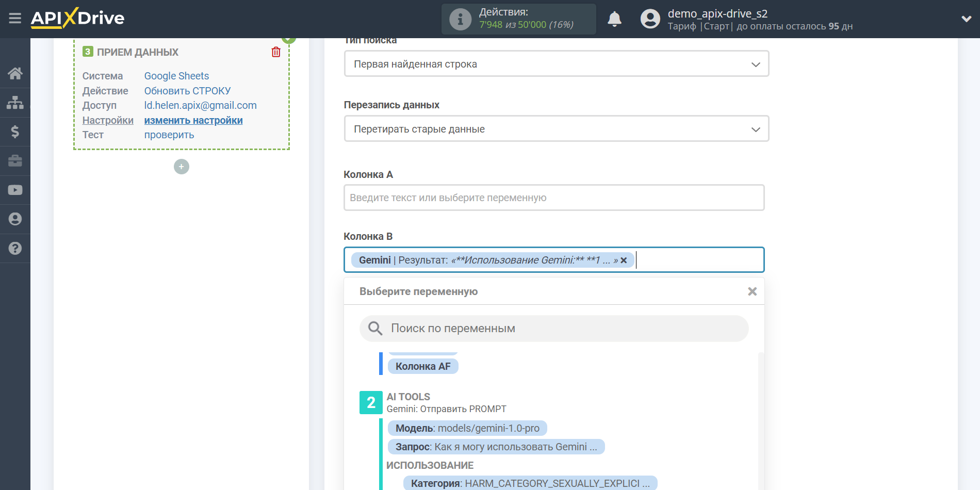
Task: Open search type dropdown 'Первая найденная строка'
Action: click(557, 64)
